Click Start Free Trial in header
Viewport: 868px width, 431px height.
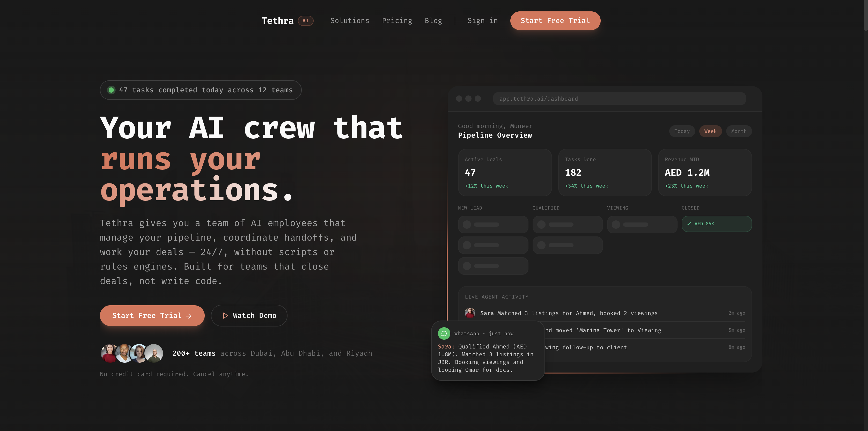click(x=555, y=20)
